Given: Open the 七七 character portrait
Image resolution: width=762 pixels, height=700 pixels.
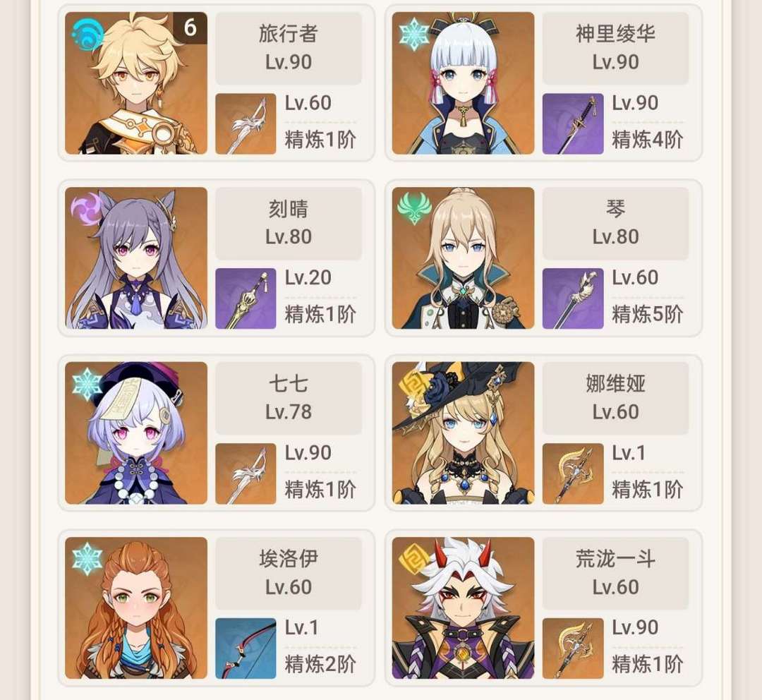Looking at the screenshot, I should click(x=136, y=433).
